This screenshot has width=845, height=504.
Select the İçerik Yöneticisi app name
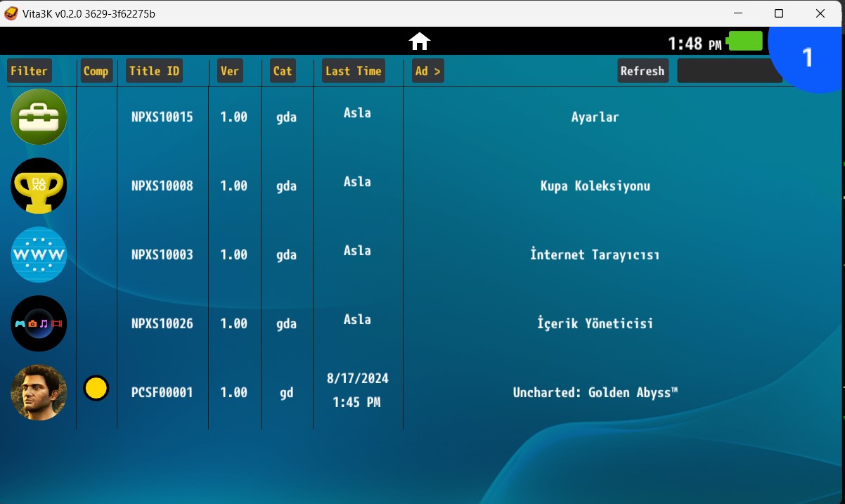[595, 323]
